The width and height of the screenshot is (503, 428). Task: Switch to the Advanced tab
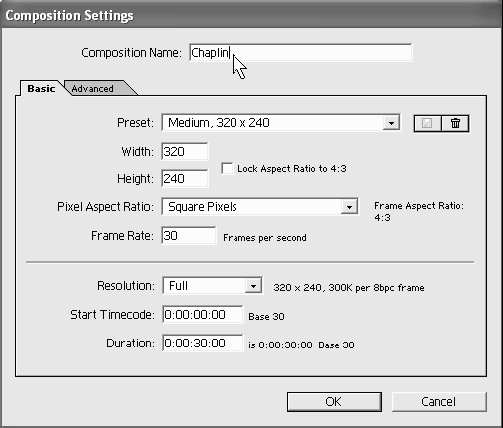92,89
